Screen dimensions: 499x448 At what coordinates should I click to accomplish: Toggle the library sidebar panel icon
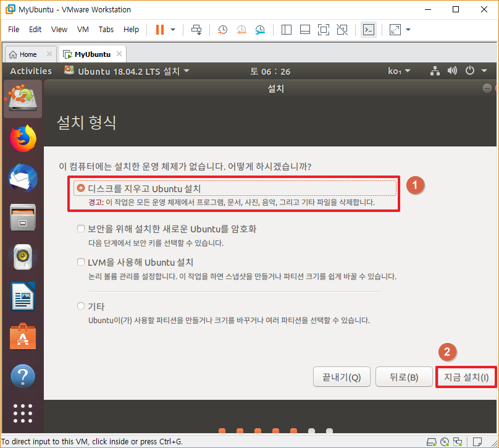click(x=287, y=30)
